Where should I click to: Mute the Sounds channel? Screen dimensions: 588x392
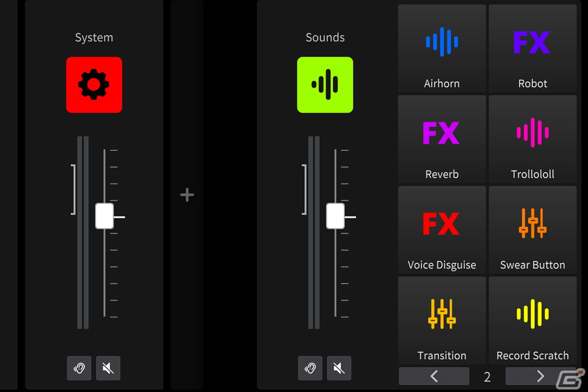coord(339,368)
